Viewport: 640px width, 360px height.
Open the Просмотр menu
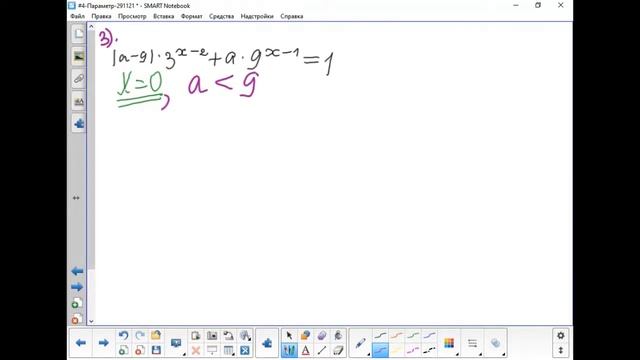pyautogui.click(x=132, y=16)
